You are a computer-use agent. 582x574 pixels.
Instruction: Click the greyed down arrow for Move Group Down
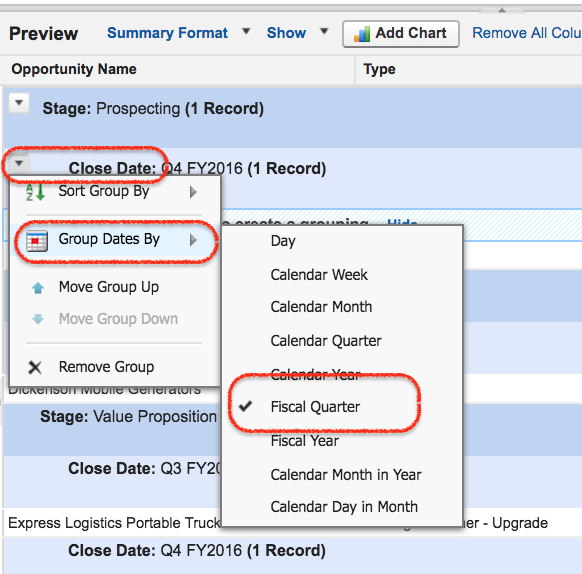[x=38, y=319]
